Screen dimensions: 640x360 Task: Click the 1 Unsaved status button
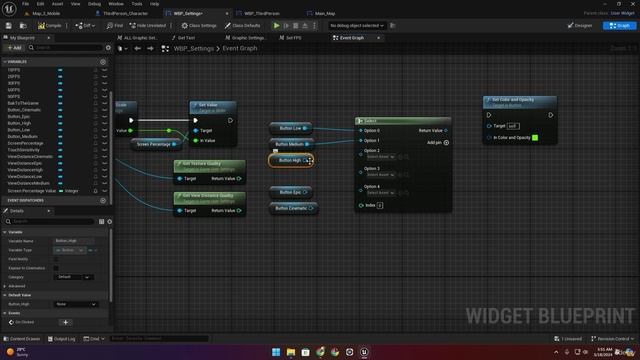[x=568, y=339]
